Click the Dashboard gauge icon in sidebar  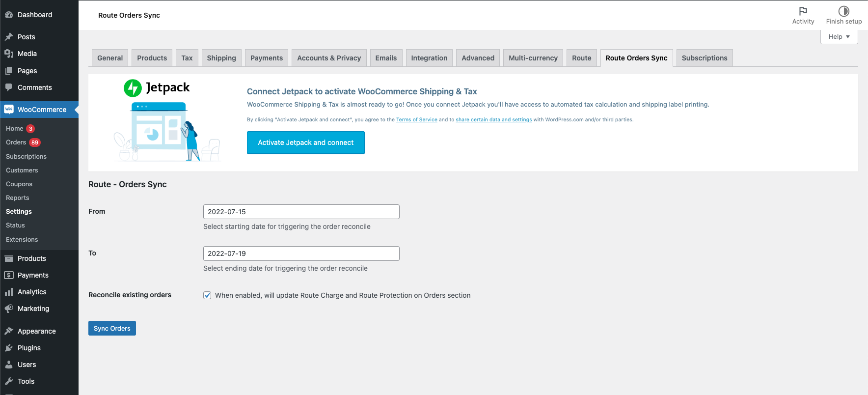(x=9, y=15)
